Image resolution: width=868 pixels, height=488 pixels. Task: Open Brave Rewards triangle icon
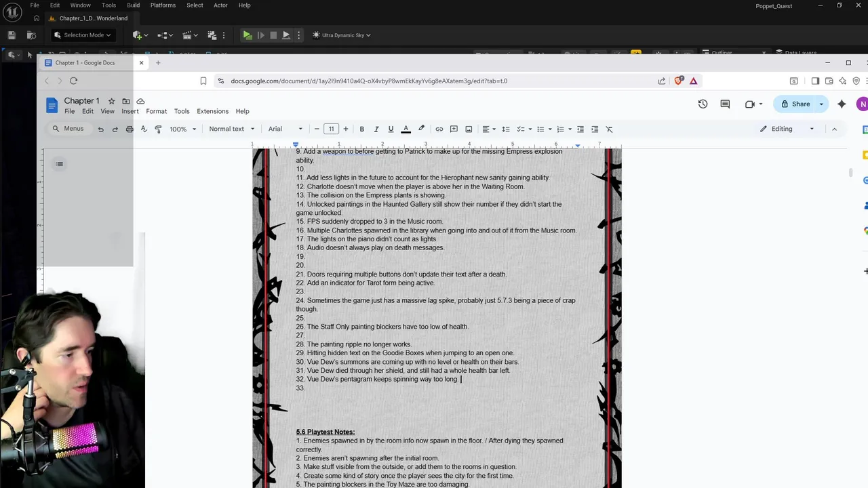[x=694, y=81]
